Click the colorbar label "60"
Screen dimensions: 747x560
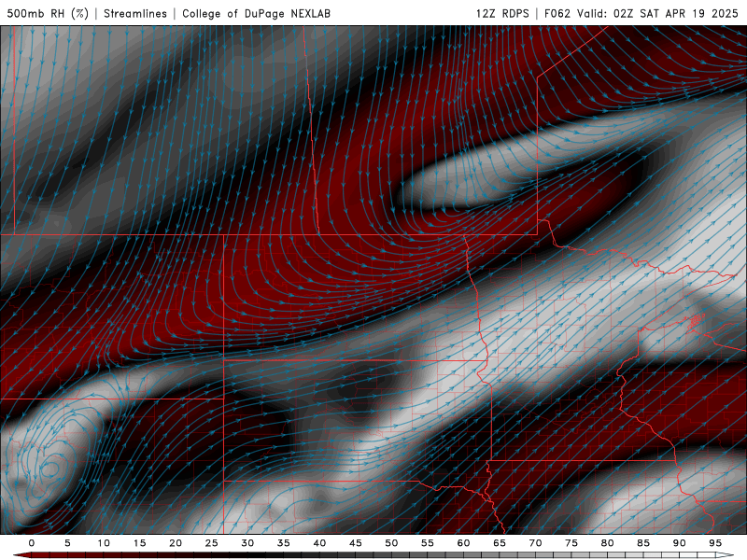click(463, 543)
